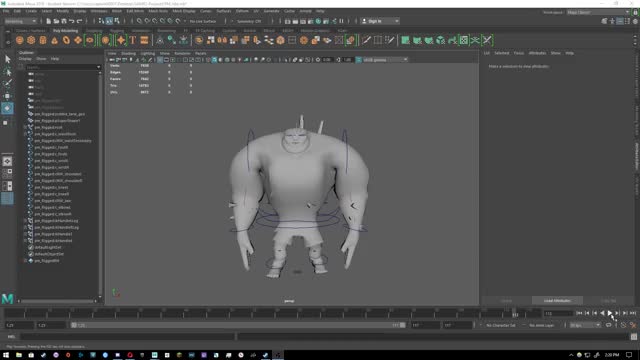The image size is (640, 360).
Task: Click the Play forwards button
Action: pos(610,313)
